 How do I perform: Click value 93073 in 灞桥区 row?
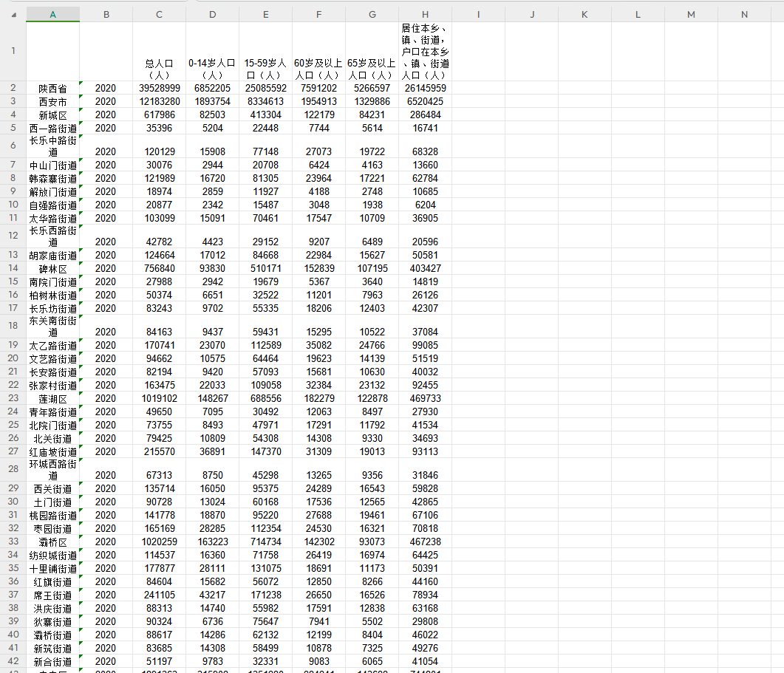point(372,542)
